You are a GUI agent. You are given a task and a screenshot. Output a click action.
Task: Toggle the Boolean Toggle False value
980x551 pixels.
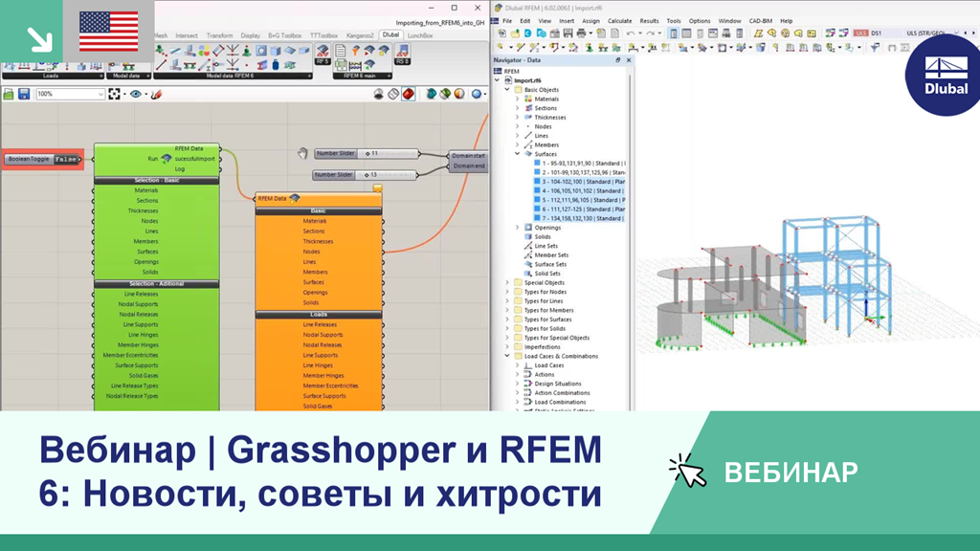click(66, 160)
